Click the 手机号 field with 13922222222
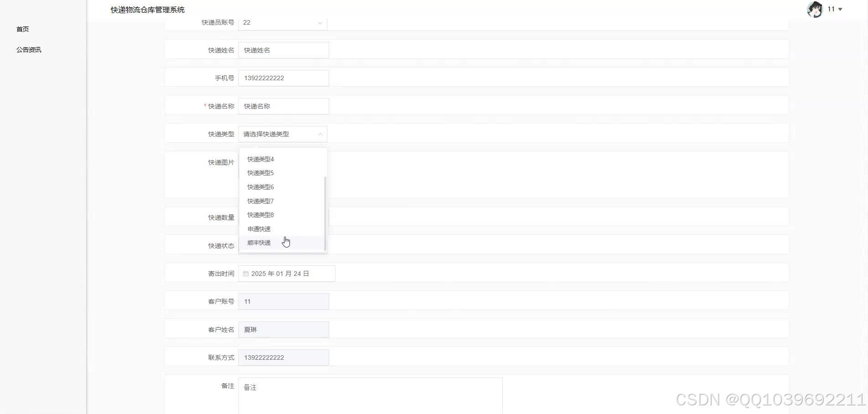This screenshot has height=414, width=868. point(284,78)
